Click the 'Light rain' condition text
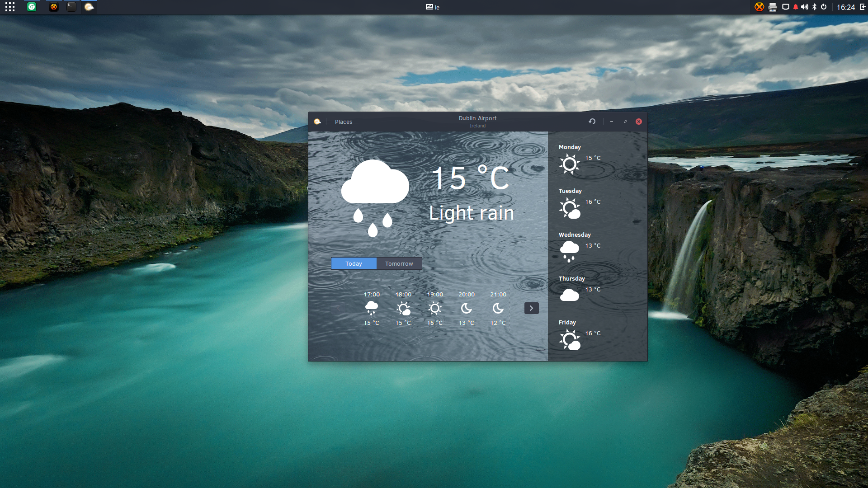 click(472, 213)
